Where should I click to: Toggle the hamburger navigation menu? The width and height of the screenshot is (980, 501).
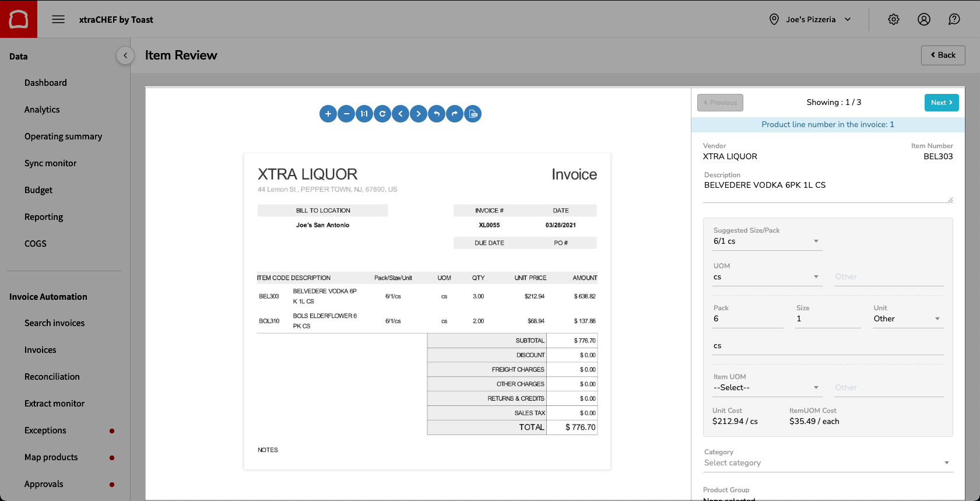(58, 19)
